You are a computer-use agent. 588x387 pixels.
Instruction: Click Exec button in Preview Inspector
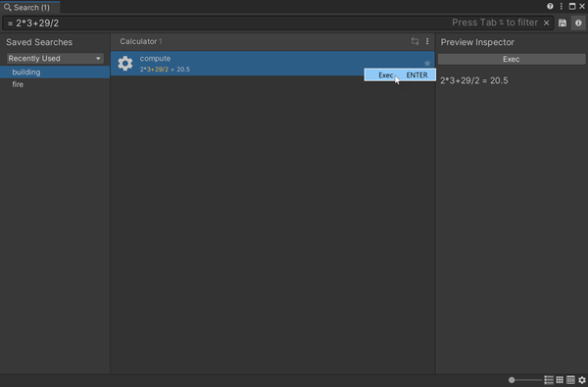tap(512, 59)
